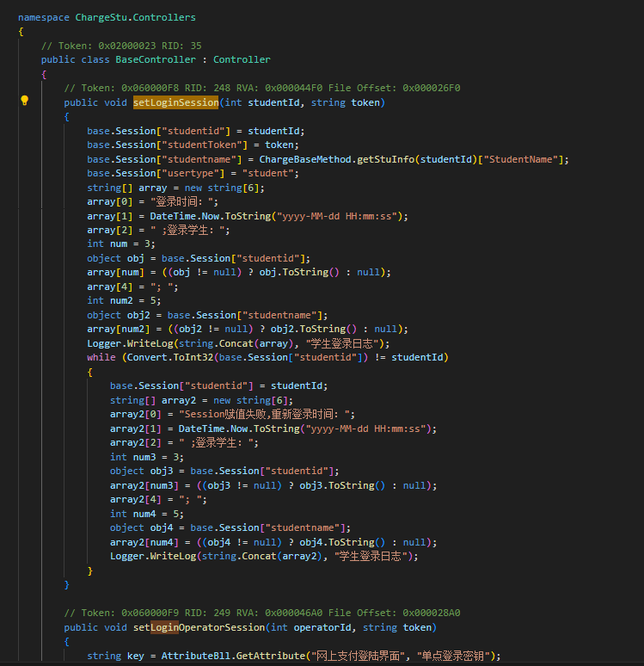Click the array2[4] = "; " line
Image resolution: width=644 pixels, height=666 pixels.
click(158, 499)
